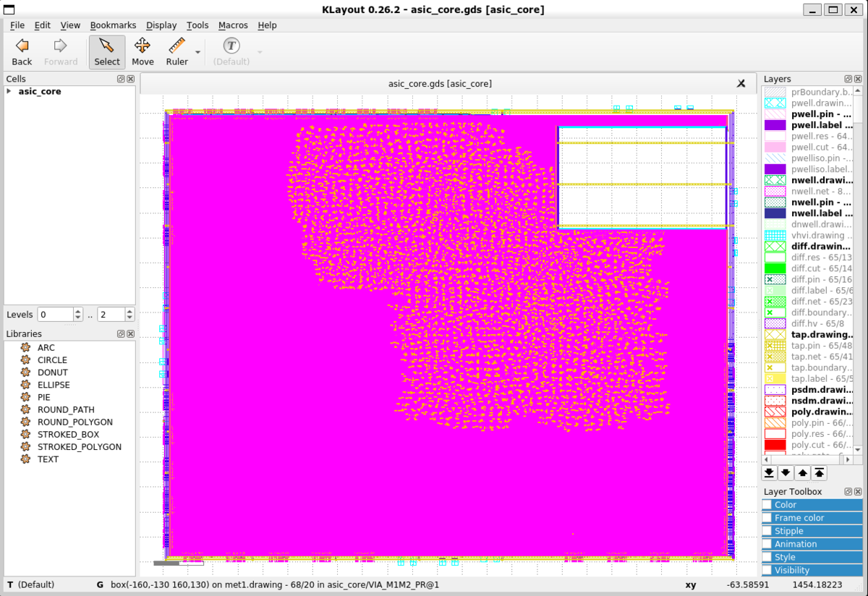Select the PIE library item
This screenshot has width=868, height=596.
click(44, 397)
